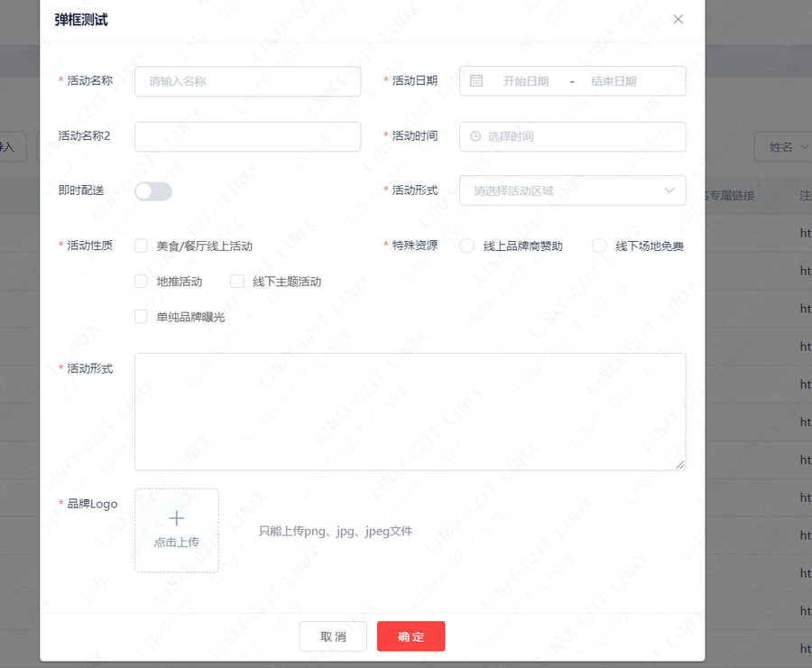The height and width of the screenshot is (668, 812).
Task: Open the calendar icon in 活动日期 field
Action: [475, 80]
